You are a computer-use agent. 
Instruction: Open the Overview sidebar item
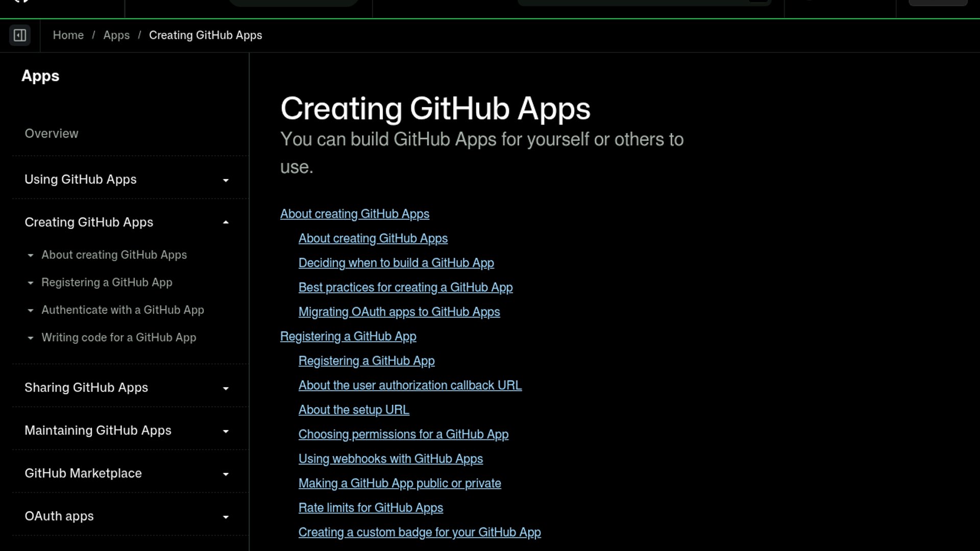[x=52, y=134]
